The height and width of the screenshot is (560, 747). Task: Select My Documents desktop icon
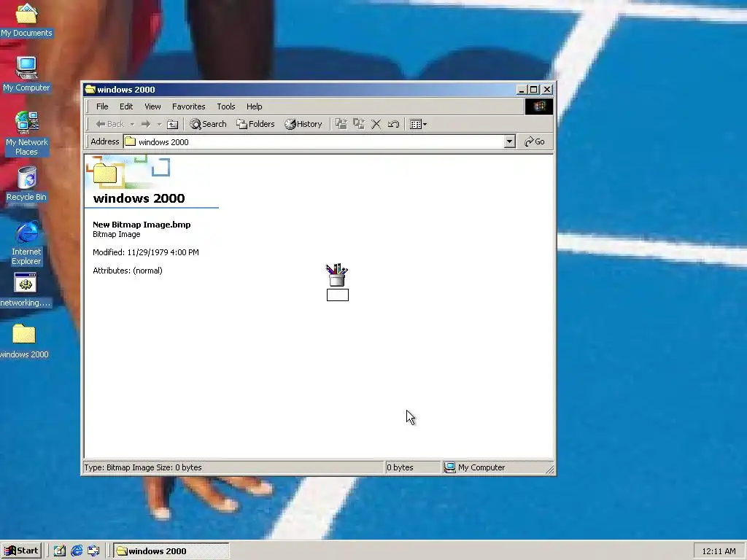[26, 20]
